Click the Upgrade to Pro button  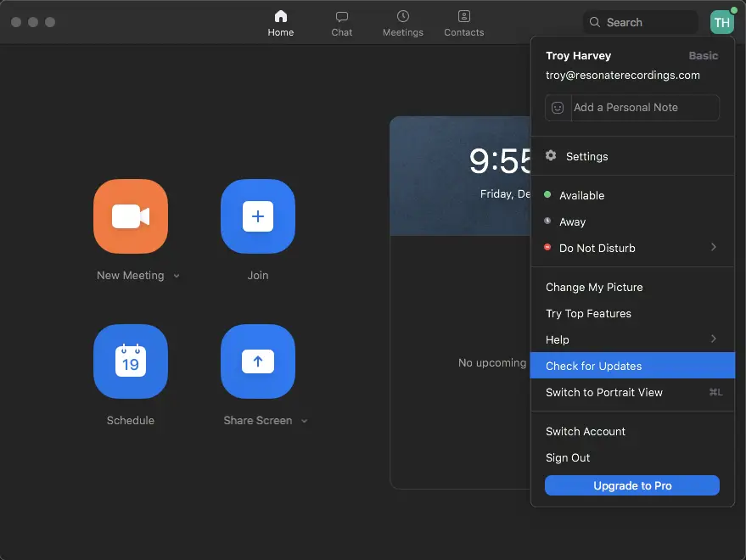[632, 485]
